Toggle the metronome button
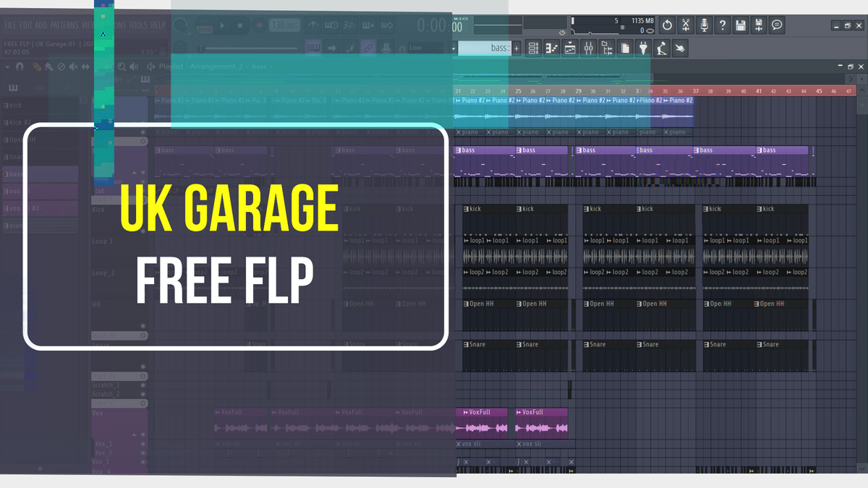The image size is (868, 488). [x=313, y=25]
